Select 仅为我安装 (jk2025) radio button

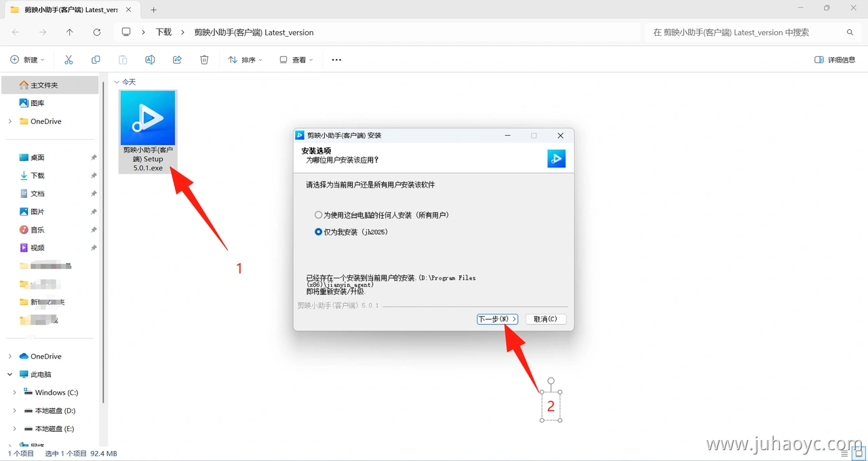point(319,232)
